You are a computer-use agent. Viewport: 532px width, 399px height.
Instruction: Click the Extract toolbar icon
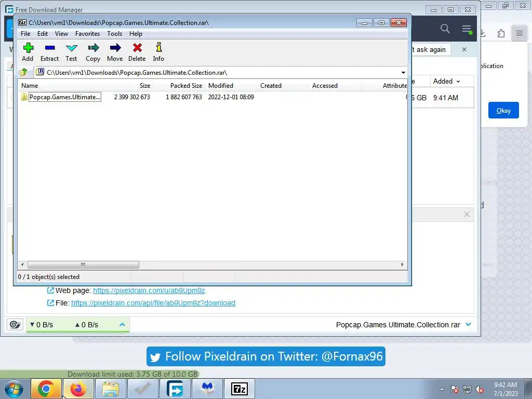pos(49,52)
